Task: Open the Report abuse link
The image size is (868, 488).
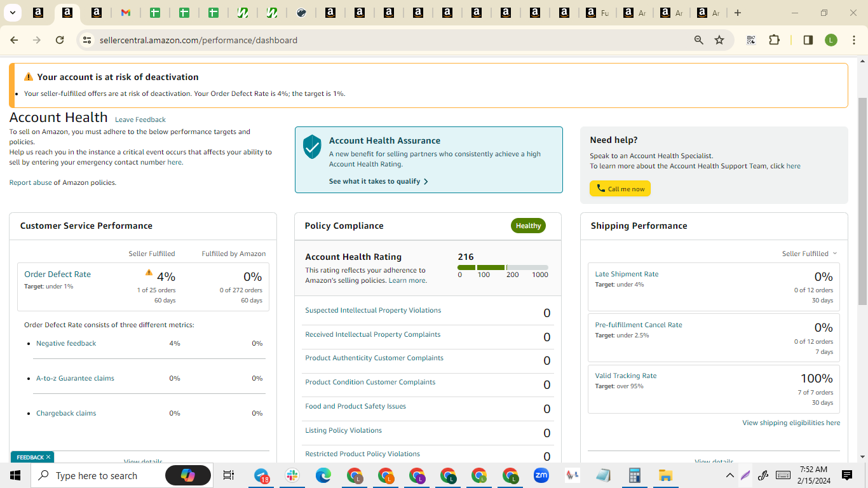Action: (x=31, y=182)
